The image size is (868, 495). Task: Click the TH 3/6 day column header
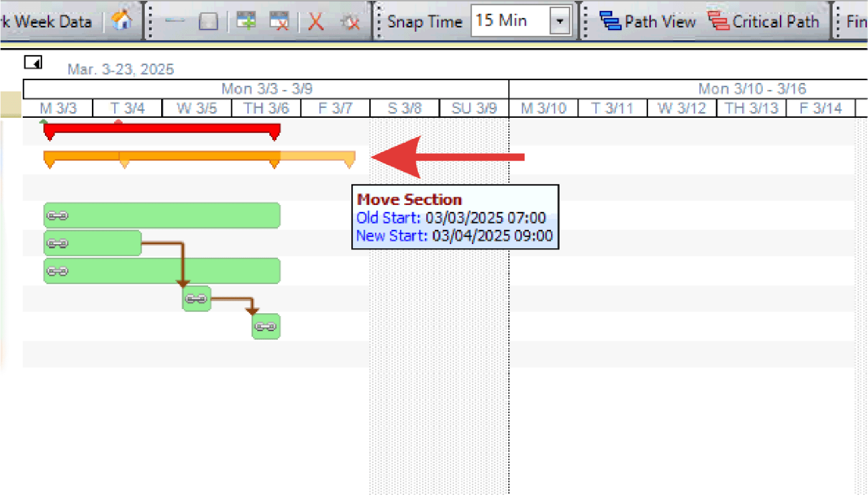coord(266,108)
